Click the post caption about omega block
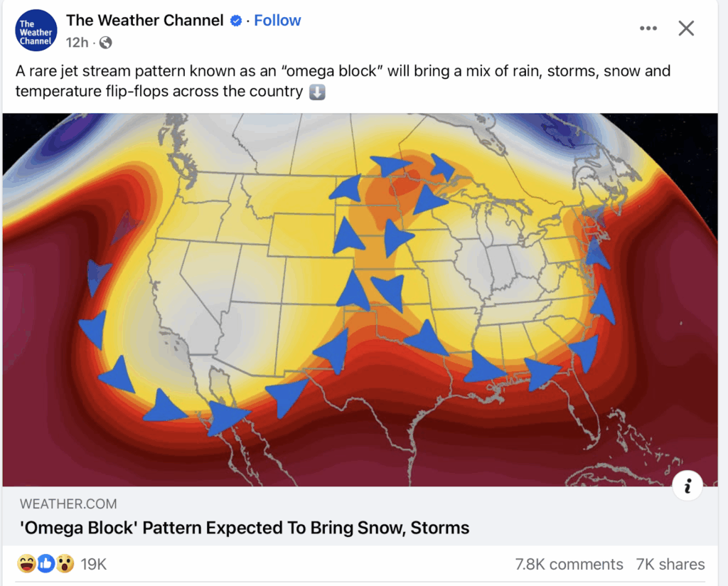Screen dimensions: 728x586 (x=343, y=81)
